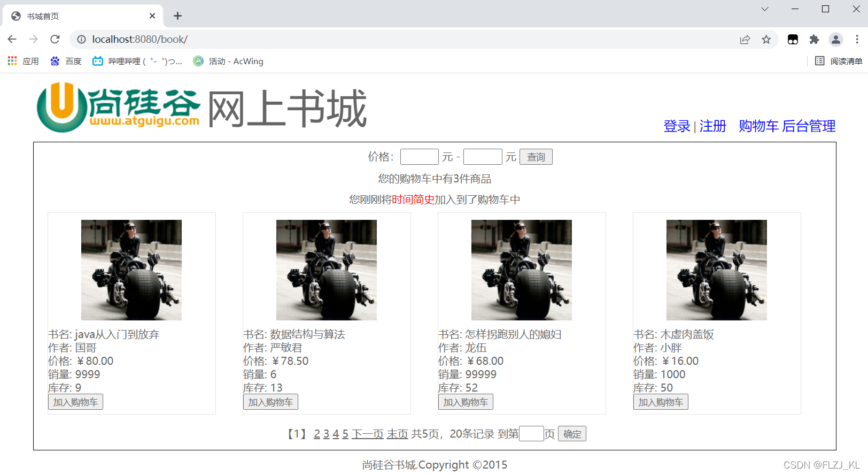Open the 阅读清单 reading list
868x475 pixels.
pyautogui.click(x=839, y=61)
